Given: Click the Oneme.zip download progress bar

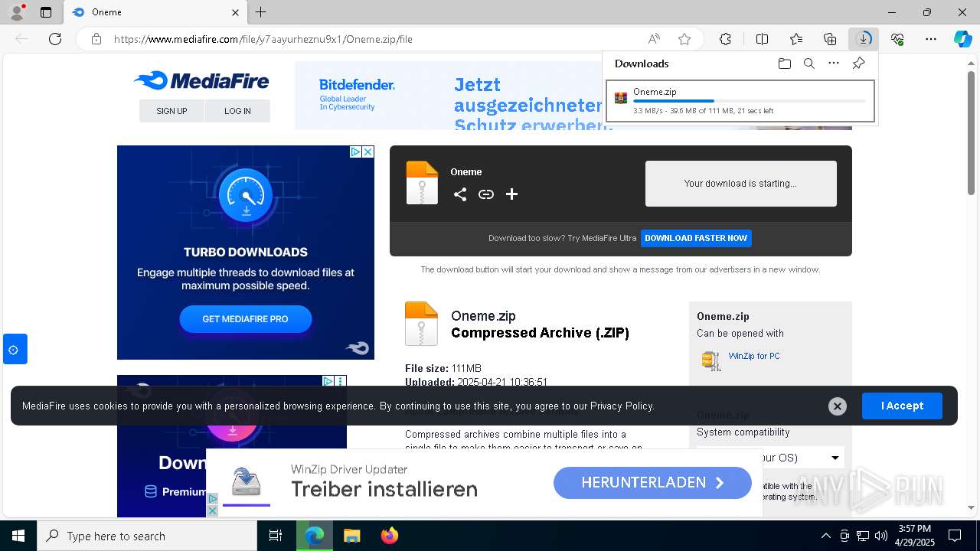Looking at the screenshot, I should (x=749, y=101).
